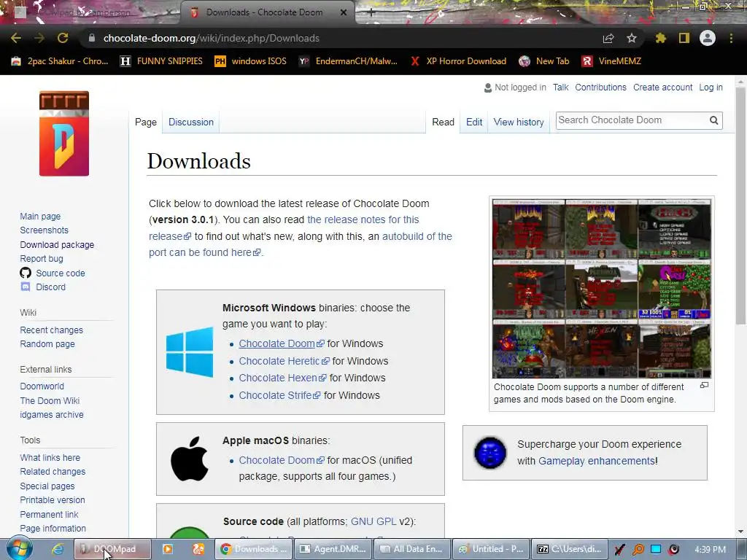Click the Chocolate Doom logo
This screenshot has height=560, width=747.
(64, 133)
